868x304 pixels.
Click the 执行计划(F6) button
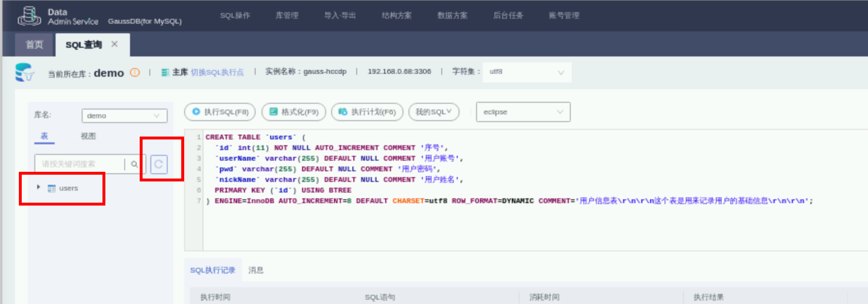(x=367, y=112)
